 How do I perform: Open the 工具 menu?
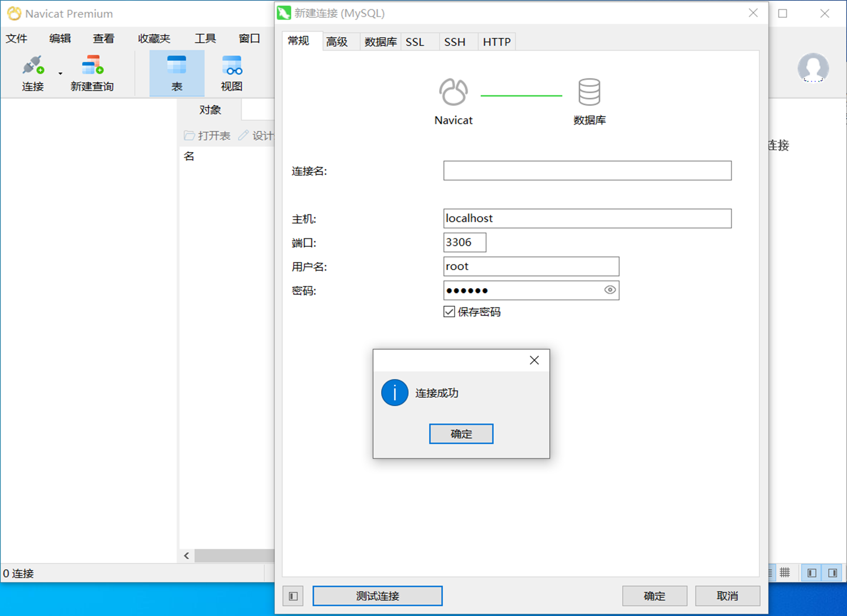click(x=205, y=38)
